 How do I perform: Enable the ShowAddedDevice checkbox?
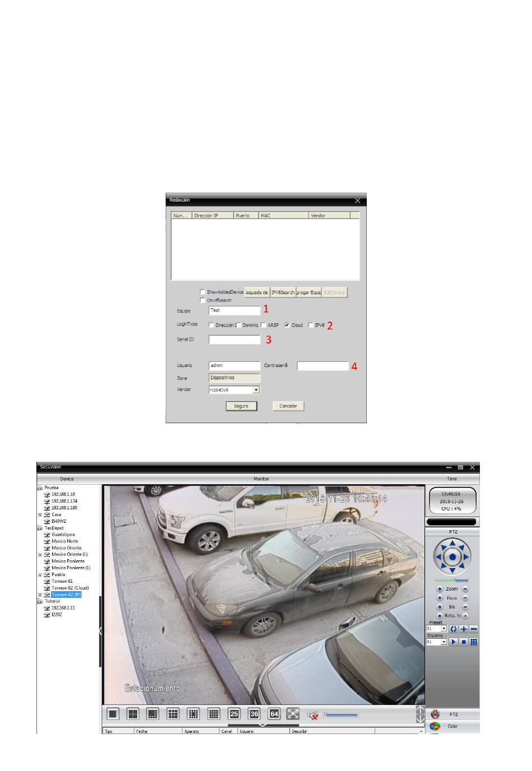coord(203,292)
